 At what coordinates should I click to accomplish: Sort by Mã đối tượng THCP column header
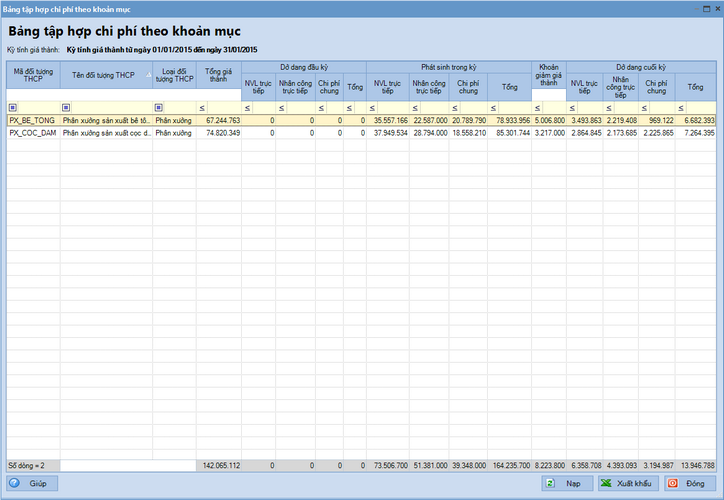33,75
